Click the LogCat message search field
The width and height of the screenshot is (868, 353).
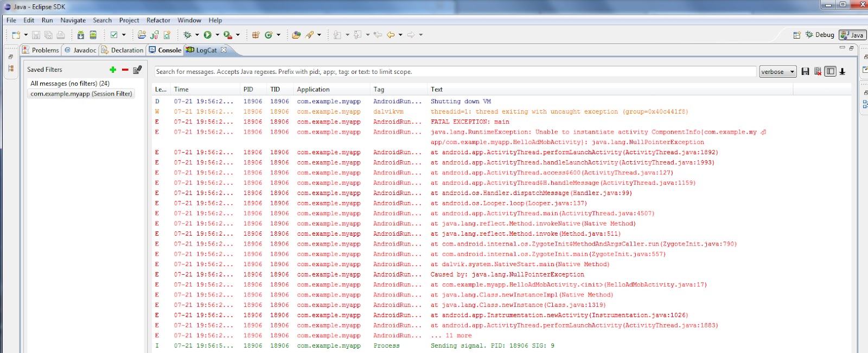coord(455,72)
